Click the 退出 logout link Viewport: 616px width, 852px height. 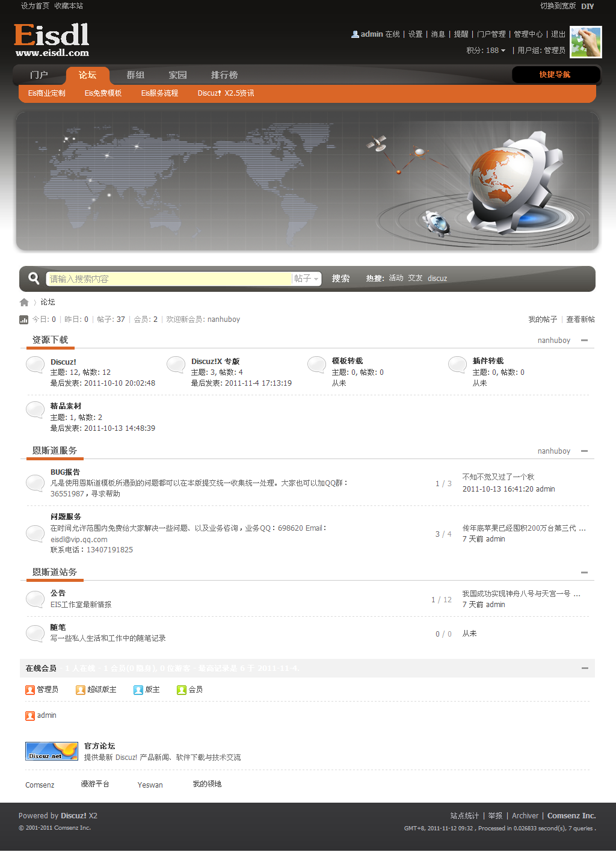pos(558,34)
